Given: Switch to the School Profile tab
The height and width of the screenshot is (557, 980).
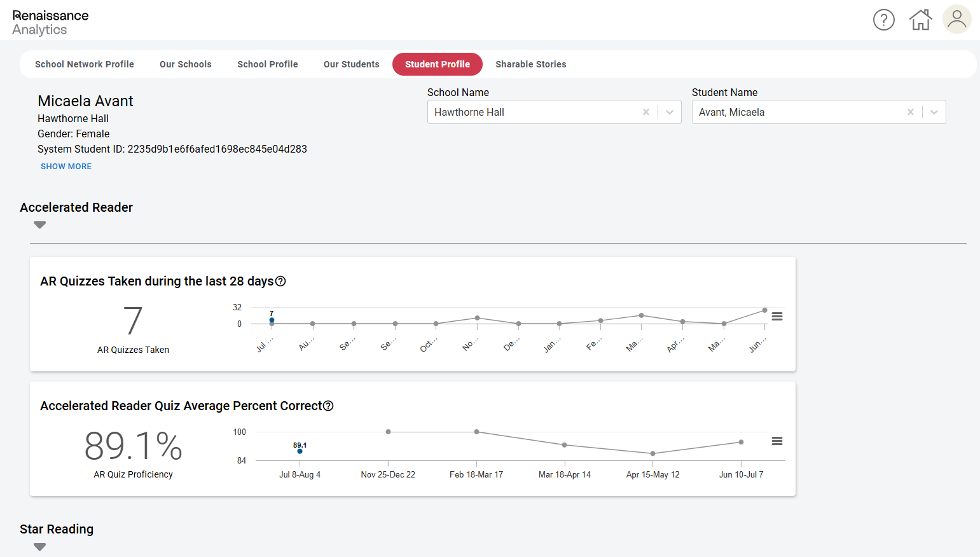Looking at the screenshot, I should [268, 64].
